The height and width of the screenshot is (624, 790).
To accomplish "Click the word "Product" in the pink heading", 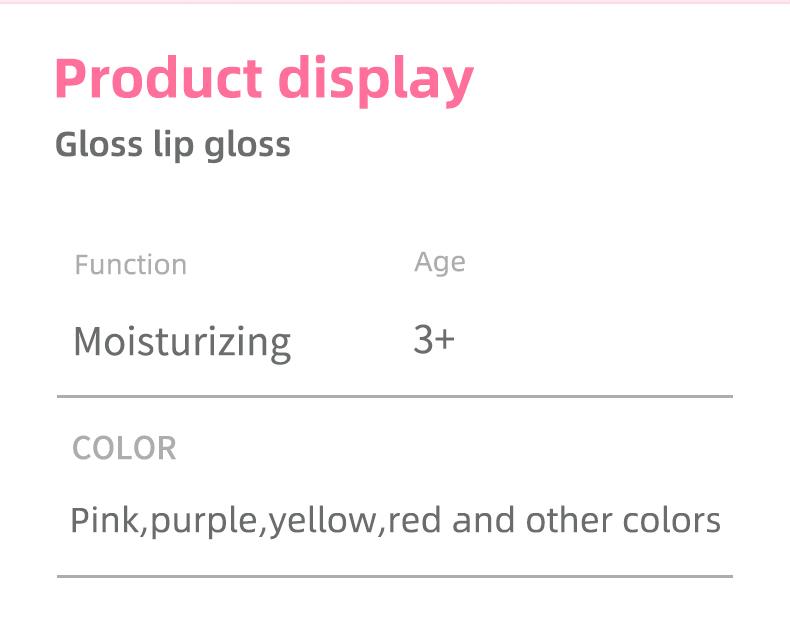I will coord(156,79).
